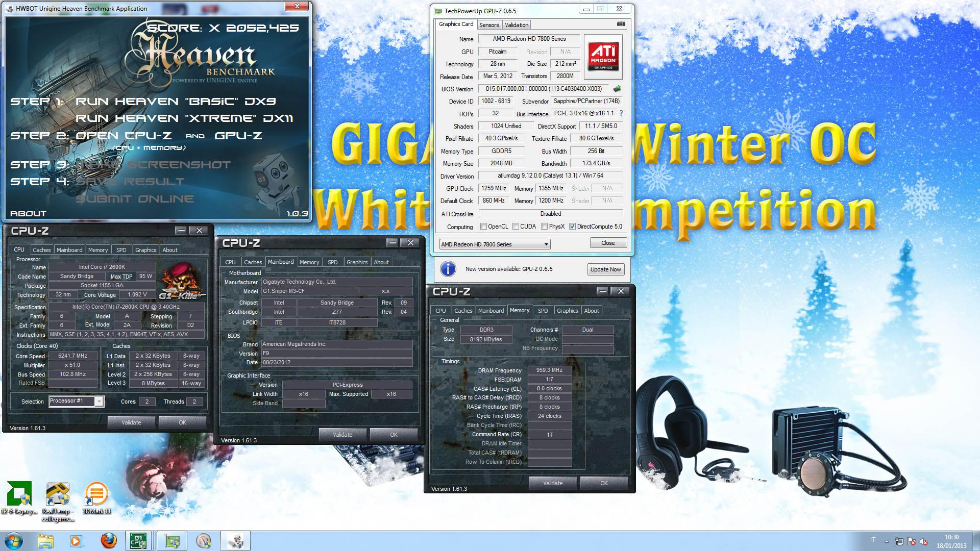The width and height of the screenshot is (980, 551).
Task: Toggle the DirectCompute 5.0 checkbox
Action: (x=573, y=227)
